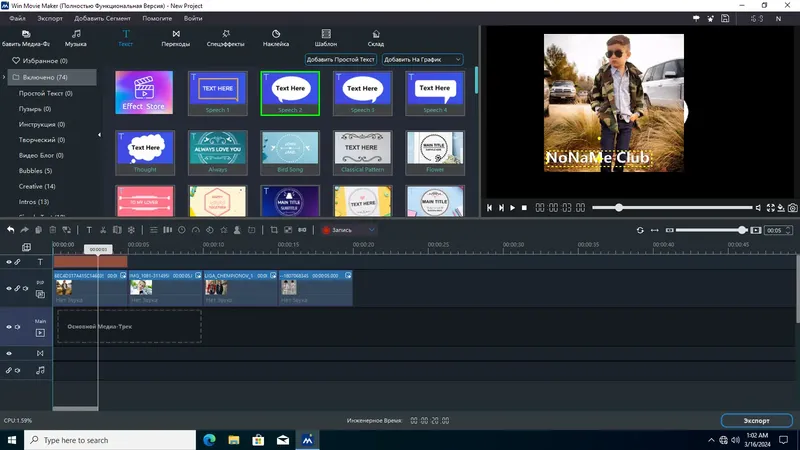Select Creative (14) category
This screenshot has width=800, height=450.
click(x=37, y=186)
